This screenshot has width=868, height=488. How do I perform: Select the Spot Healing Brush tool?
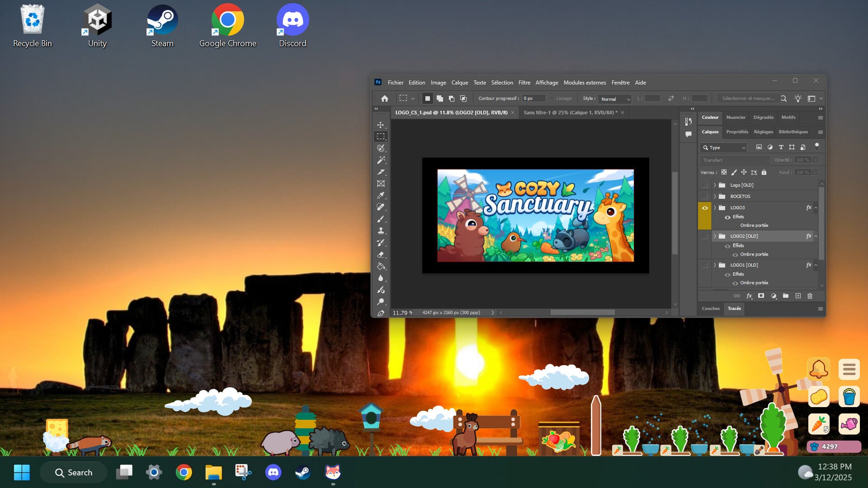[x=381, y=208]
